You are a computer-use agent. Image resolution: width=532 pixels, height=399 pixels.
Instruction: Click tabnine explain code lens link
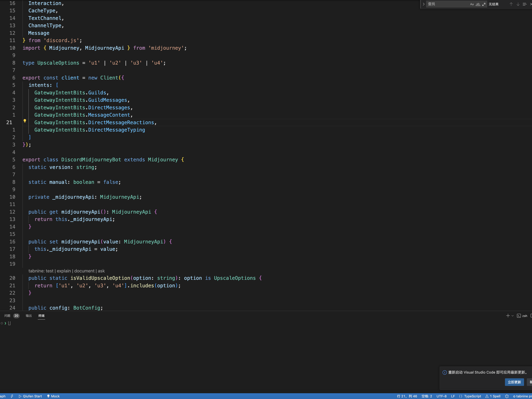click(x=64, y=271)
